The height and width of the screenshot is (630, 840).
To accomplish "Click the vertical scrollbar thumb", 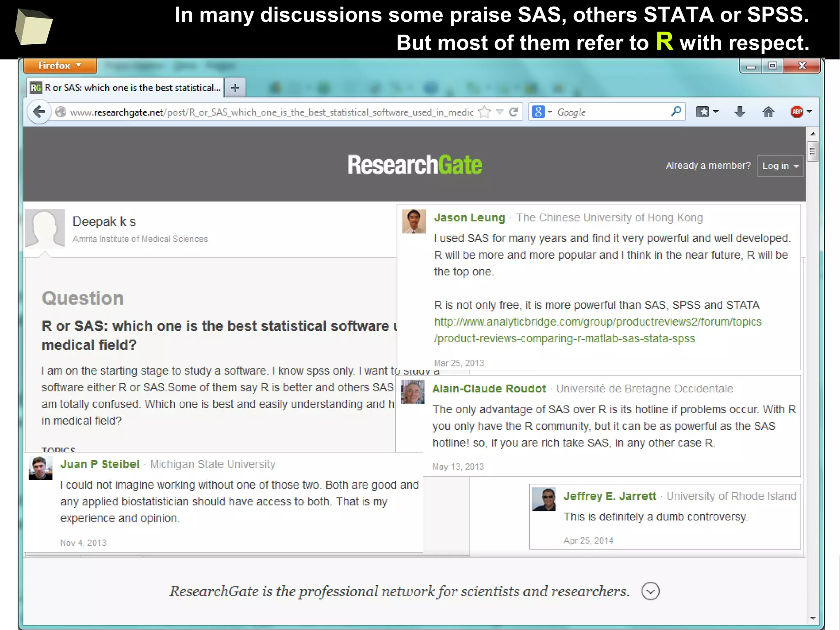I will tap(813, 151).
